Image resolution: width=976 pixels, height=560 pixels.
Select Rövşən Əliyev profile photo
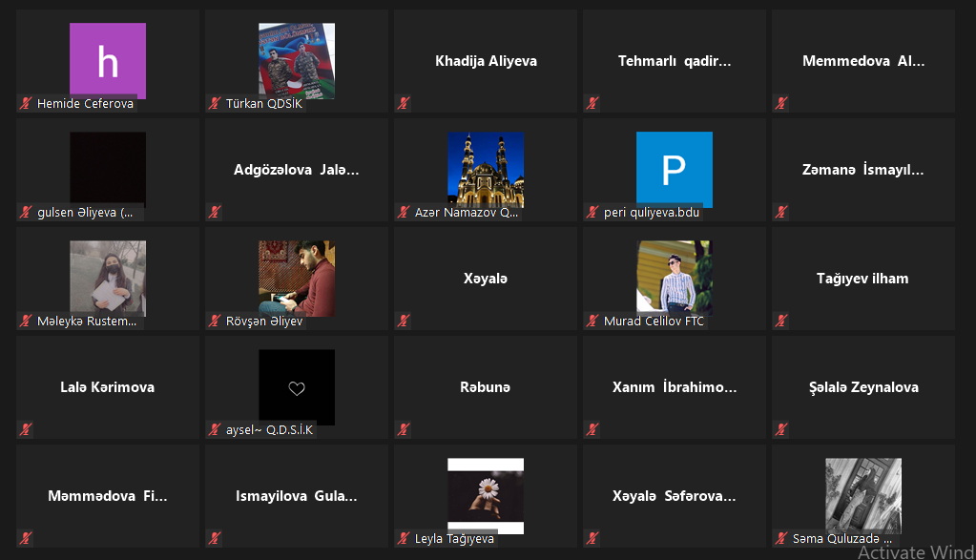tap(297, 279)
